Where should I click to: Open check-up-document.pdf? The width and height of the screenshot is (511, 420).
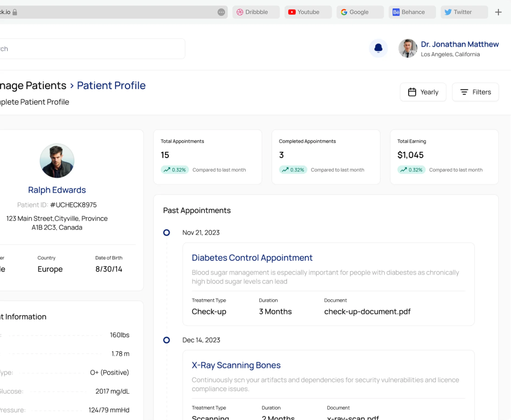(x=367, y=311)
